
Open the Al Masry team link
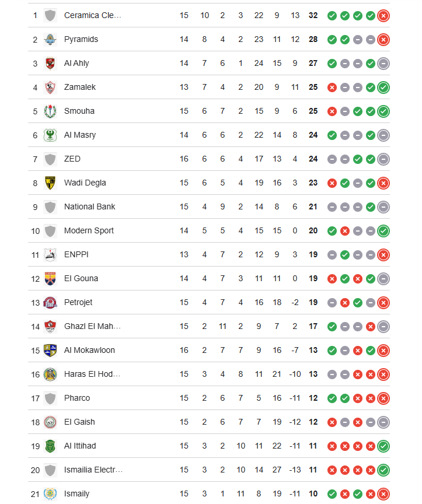pos(80,135)
